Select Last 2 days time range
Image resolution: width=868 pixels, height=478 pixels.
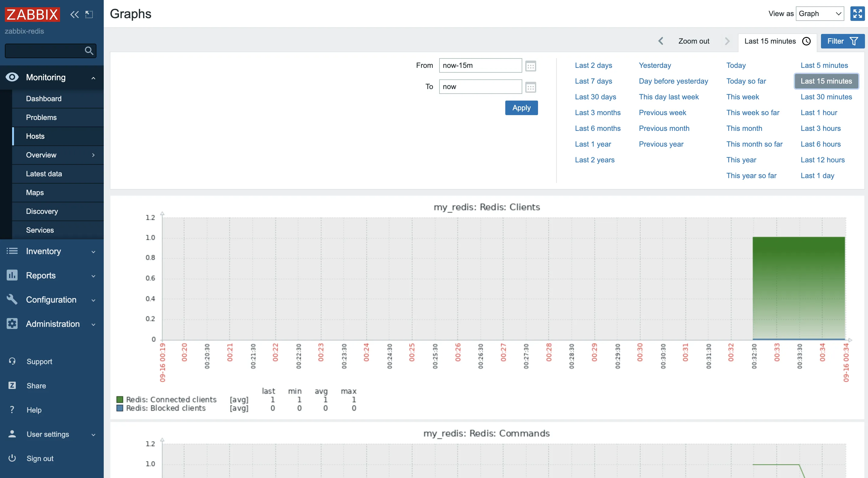click(593, 65)
